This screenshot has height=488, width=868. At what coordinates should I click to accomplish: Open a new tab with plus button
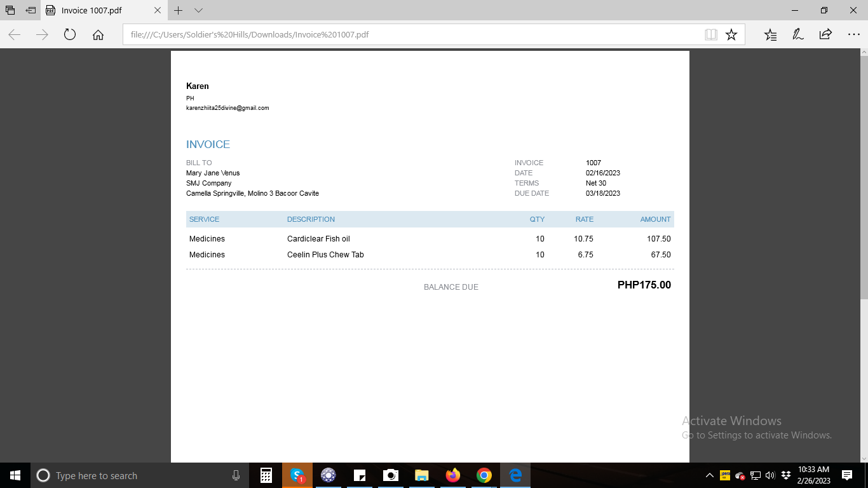pos(179,11)
